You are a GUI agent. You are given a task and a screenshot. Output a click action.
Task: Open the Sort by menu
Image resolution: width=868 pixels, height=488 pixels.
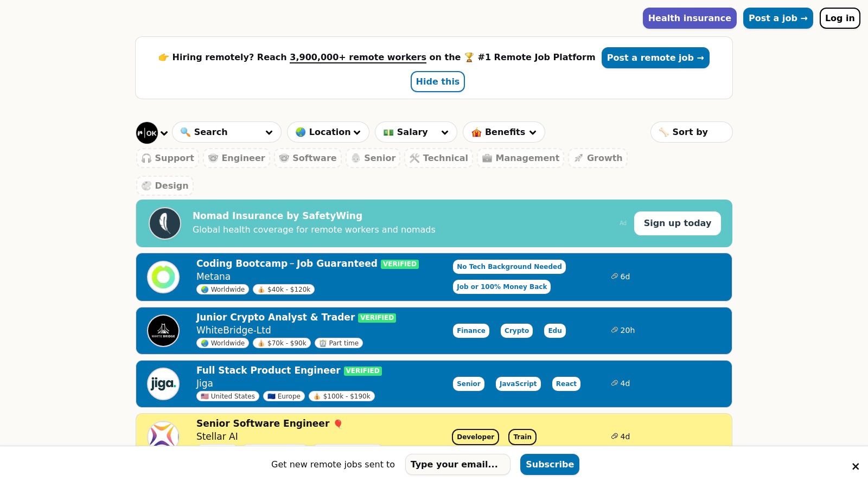[x=691, y=132]
